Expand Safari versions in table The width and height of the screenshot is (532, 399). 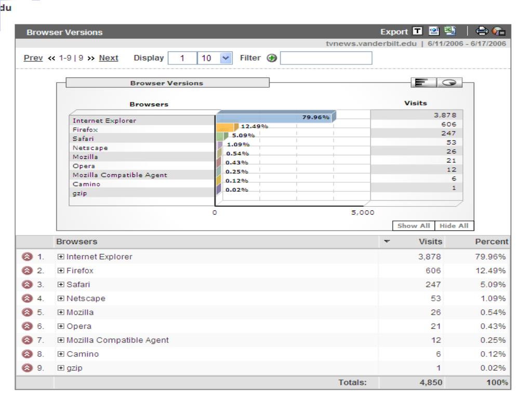point(61,285)
